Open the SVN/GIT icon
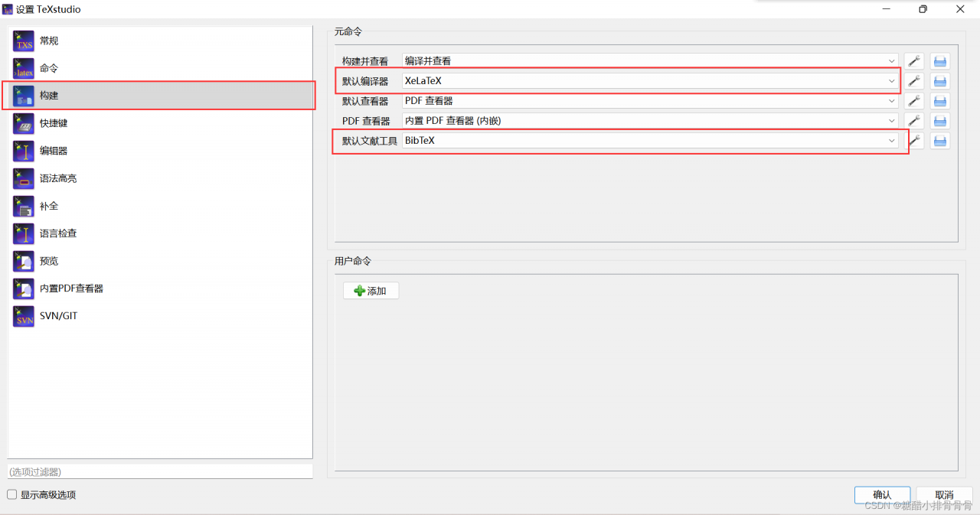 (x=24, y=316)
